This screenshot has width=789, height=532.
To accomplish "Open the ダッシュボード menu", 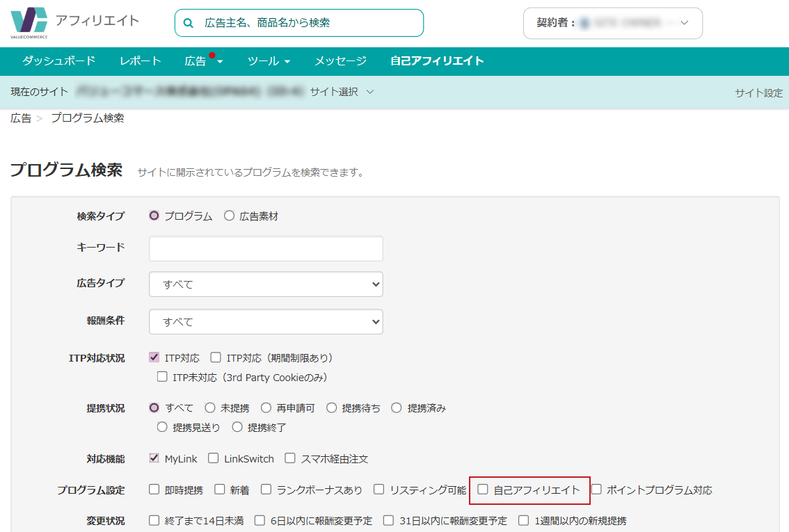I will tap(58, 61).
